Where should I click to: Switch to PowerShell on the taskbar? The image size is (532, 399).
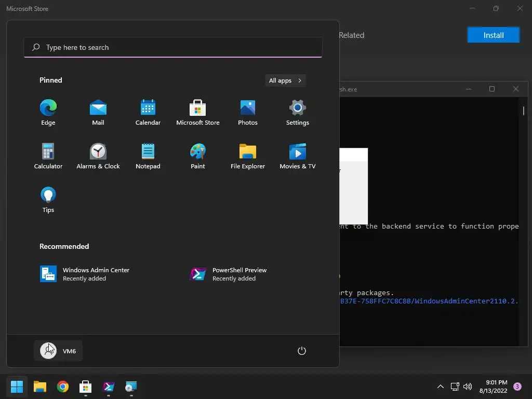click(x=109, y=387)
